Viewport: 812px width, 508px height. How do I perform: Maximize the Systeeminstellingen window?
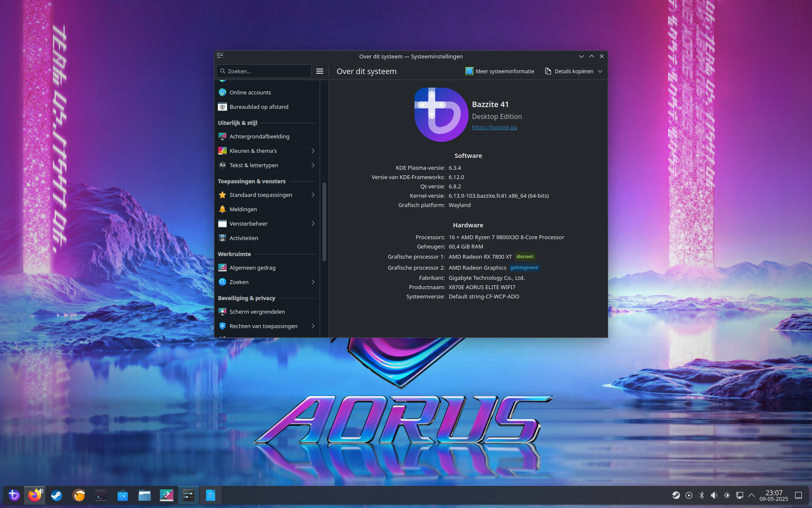[592, 56]
